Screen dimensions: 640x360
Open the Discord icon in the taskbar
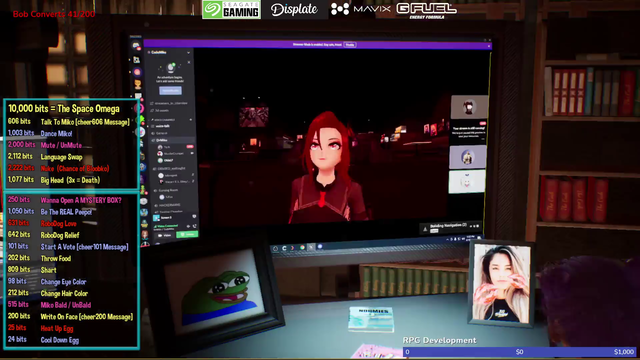coord(320,247)
